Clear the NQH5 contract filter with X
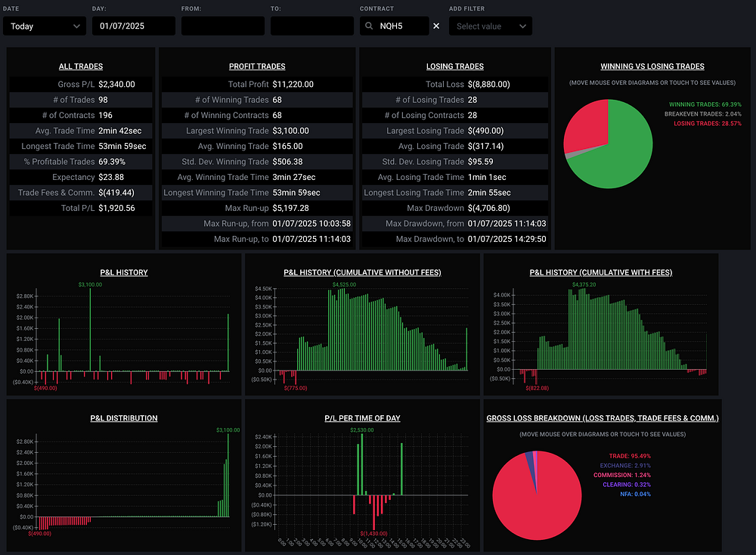This screenshot has height=555, width=756. (x=436, y=26)
